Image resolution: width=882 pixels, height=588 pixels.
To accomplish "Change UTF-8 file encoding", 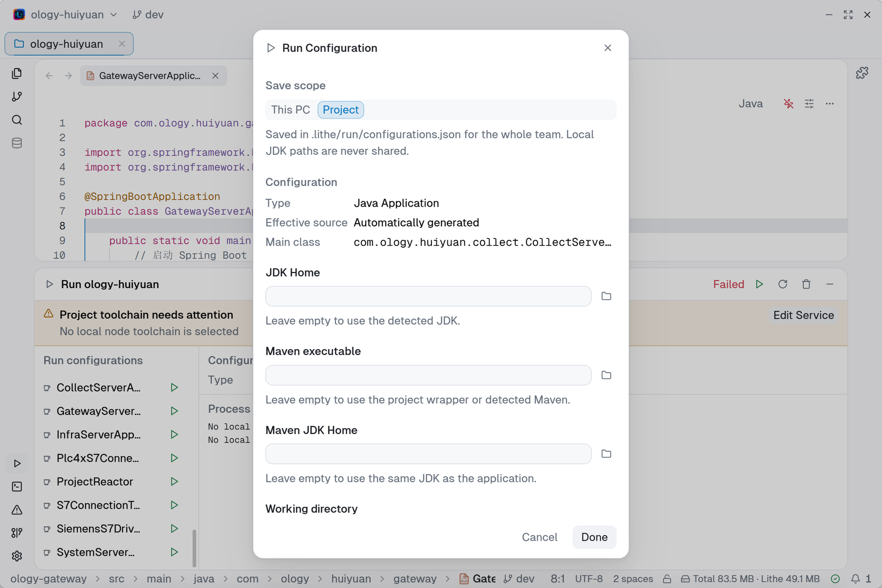I will tap(588, 579).
